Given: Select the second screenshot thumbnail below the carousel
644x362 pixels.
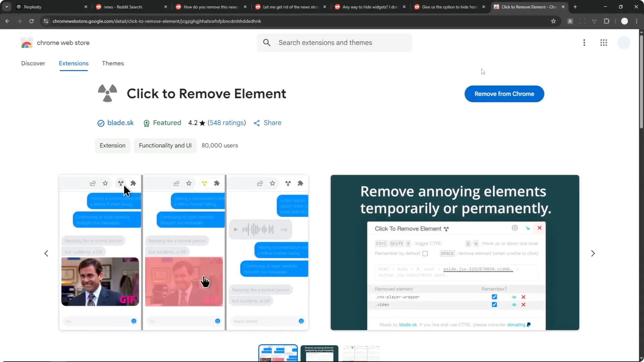Looking at the screenshot, I should [319, 353].
